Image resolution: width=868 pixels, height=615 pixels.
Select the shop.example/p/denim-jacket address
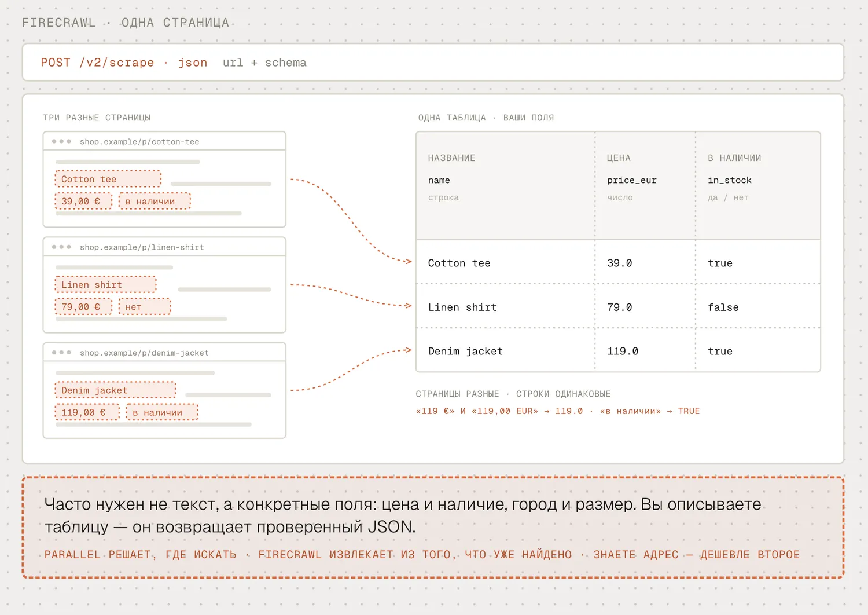[144, 353]
